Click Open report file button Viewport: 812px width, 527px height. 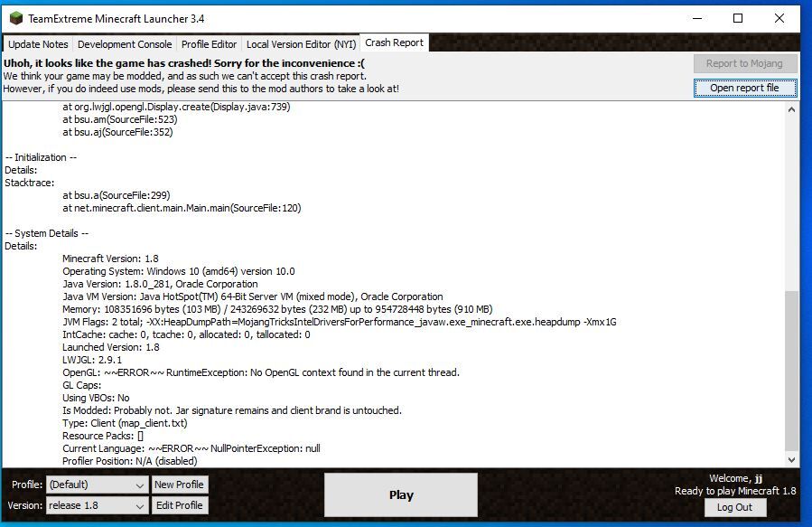(x=744, y=88)
